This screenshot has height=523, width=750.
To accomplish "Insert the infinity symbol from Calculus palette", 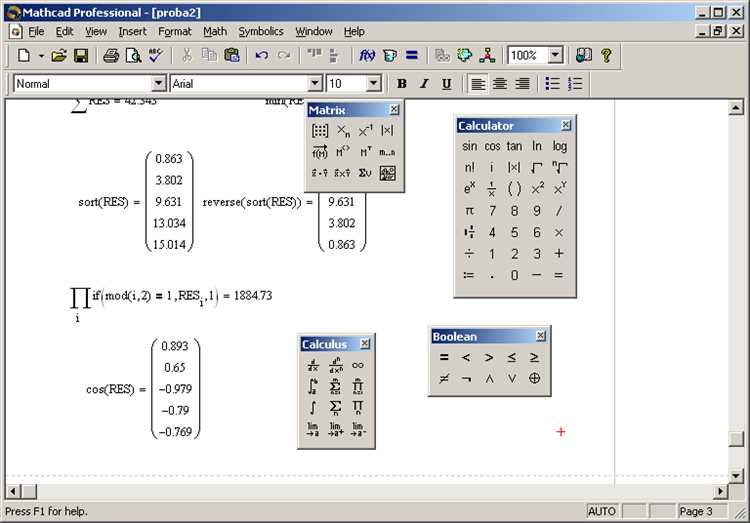I will click(x=357, y=365).
